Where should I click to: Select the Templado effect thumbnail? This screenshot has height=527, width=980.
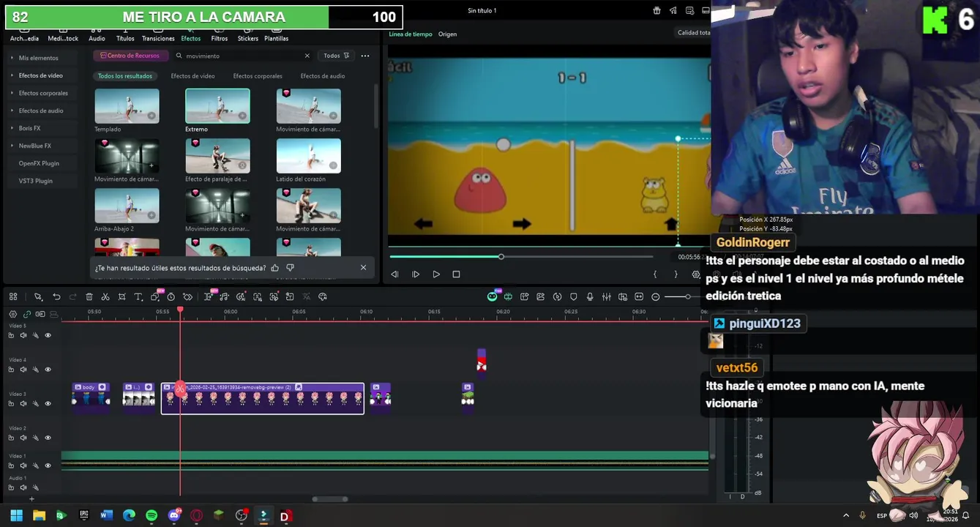[127, 106]
